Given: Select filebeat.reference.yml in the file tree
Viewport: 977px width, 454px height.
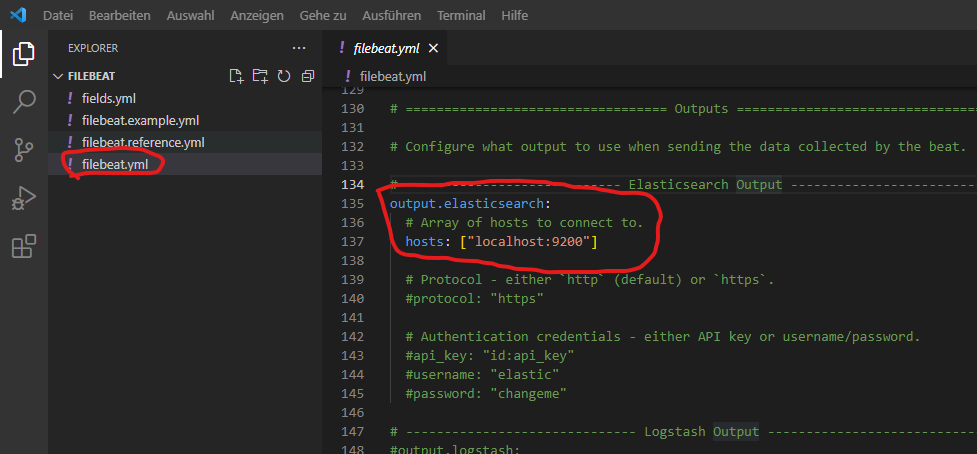Looking at the screenshot, I should [x=143, y=142].
